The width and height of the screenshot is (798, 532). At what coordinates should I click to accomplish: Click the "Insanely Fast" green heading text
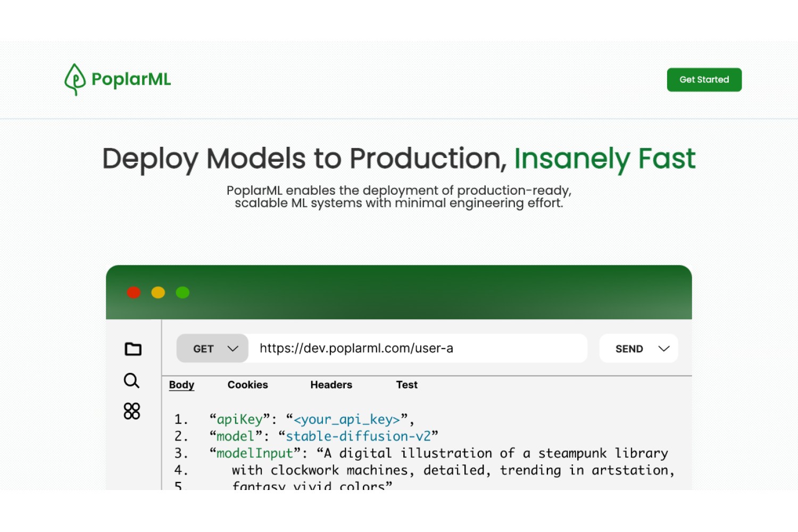click(x=604, y=159)
